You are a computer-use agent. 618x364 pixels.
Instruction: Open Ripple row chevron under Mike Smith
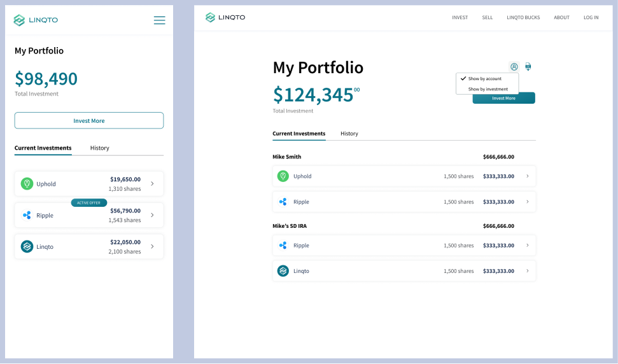coord(528,202)
